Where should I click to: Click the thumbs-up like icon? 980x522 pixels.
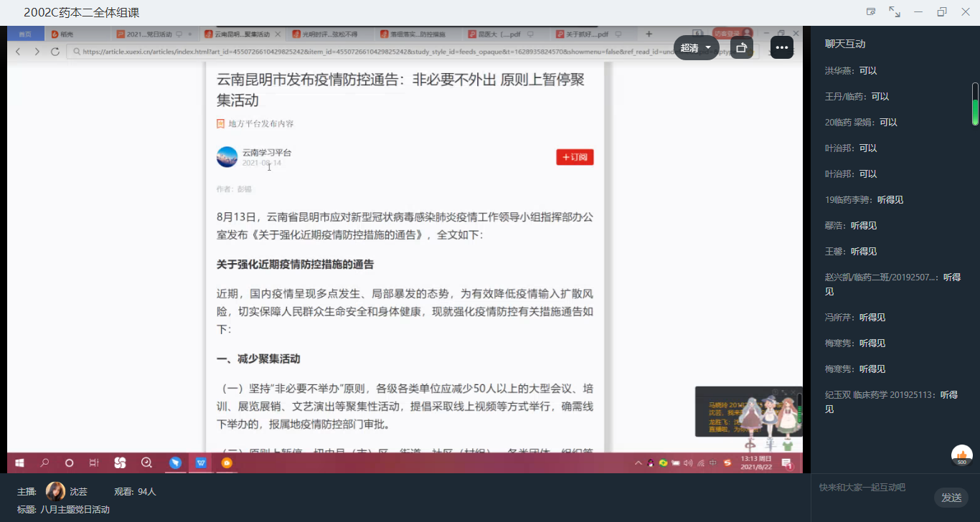click(x=961, y=455)
